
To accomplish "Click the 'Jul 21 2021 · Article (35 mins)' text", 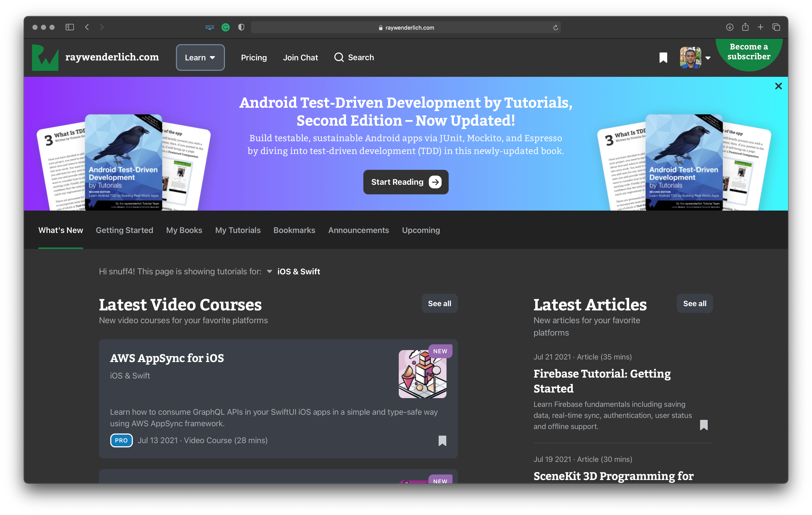I will [582, 357].
